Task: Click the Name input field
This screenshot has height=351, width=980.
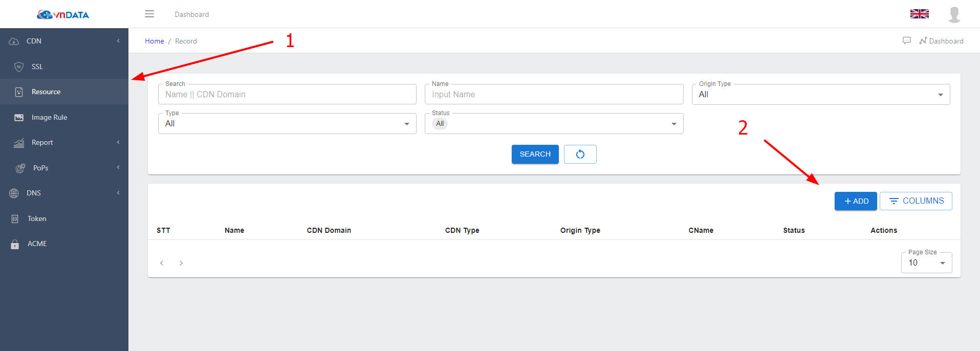Action: click(554, 95)
